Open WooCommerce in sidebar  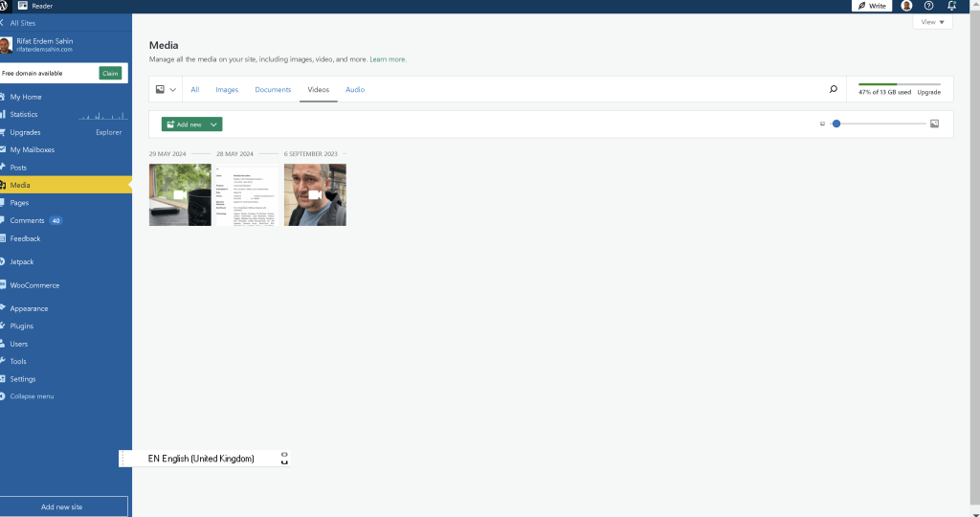tap(66, 285)
